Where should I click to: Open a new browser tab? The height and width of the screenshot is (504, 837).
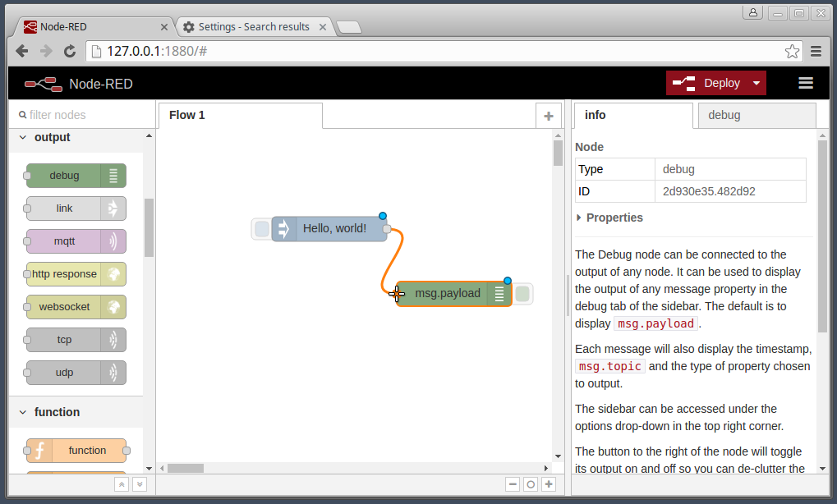point(349,27)
